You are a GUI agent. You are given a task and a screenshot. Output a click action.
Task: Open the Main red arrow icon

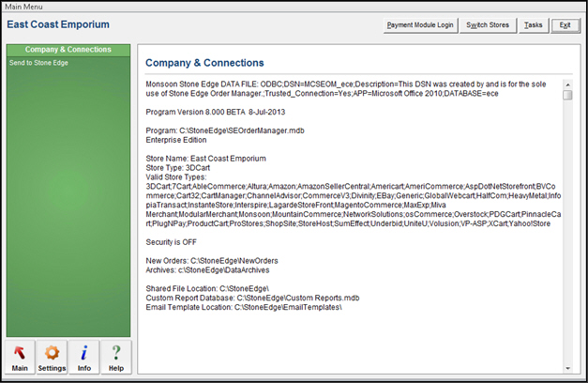coord(20,358)
